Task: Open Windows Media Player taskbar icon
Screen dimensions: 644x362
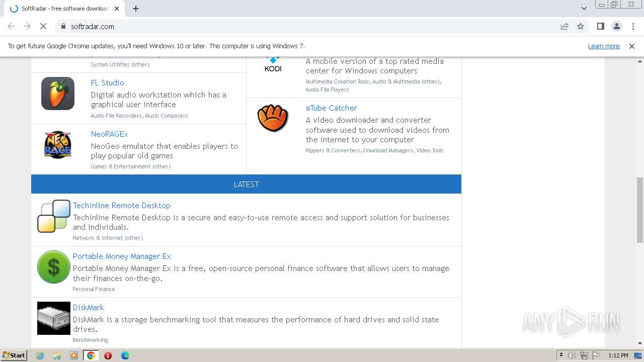Action: coord(74,355)
